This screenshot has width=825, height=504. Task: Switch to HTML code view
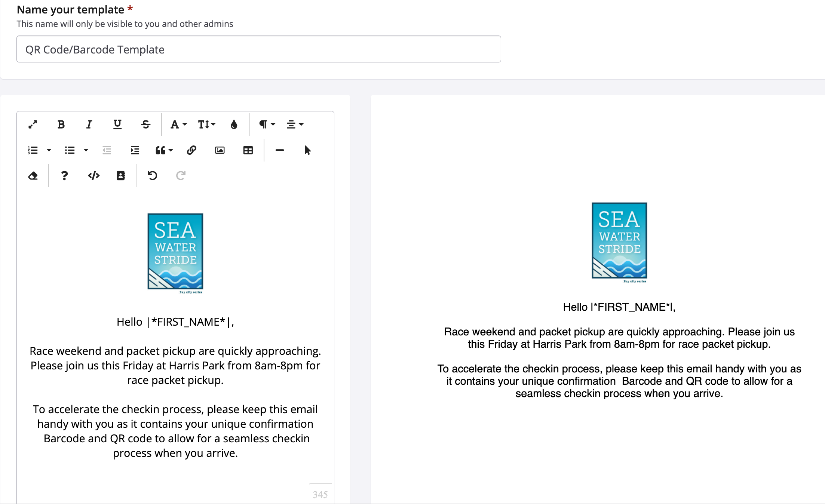coord(93,175)
